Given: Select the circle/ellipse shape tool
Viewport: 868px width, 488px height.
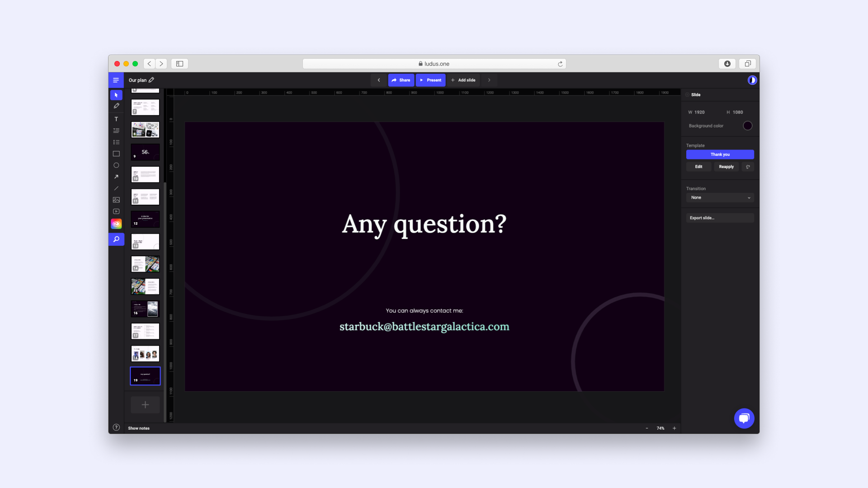Looking at the screenshot, I should (x=116, y=165).
